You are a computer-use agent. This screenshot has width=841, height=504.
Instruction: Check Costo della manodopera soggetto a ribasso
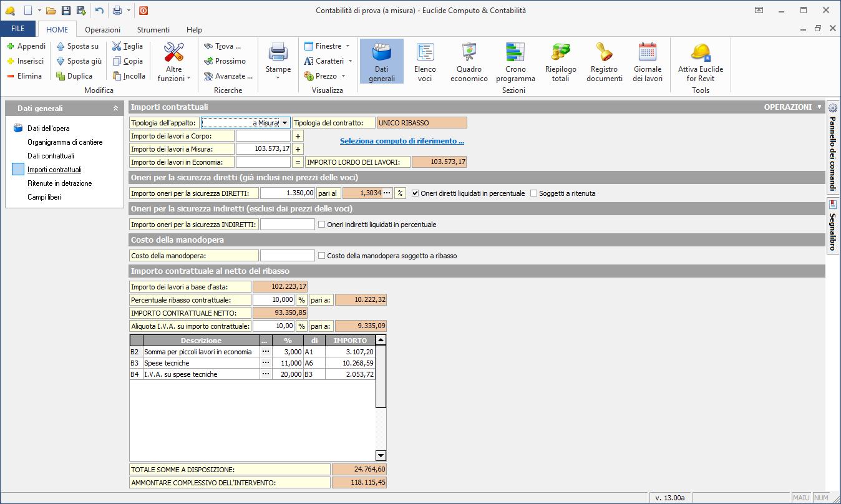(x=322, y=256)
